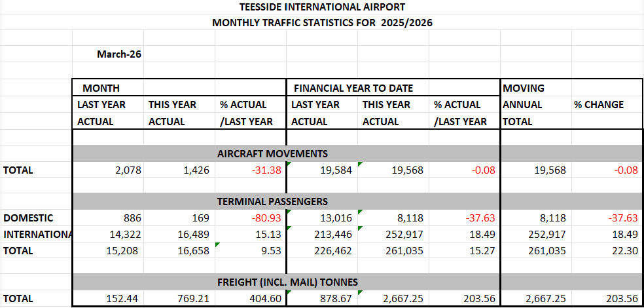The height and width of the screenshot is (308, 644).
Task: Click the TOTAL label for terminal passengers
Action: pos(37,250)
